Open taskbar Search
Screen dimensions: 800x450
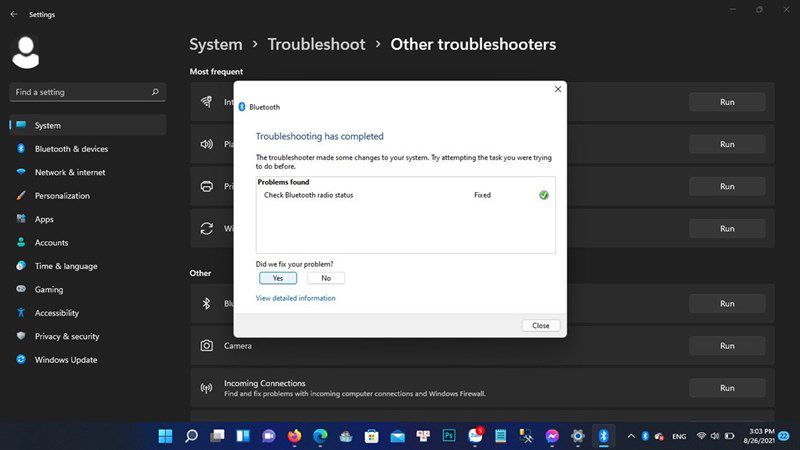coord(191,436)
